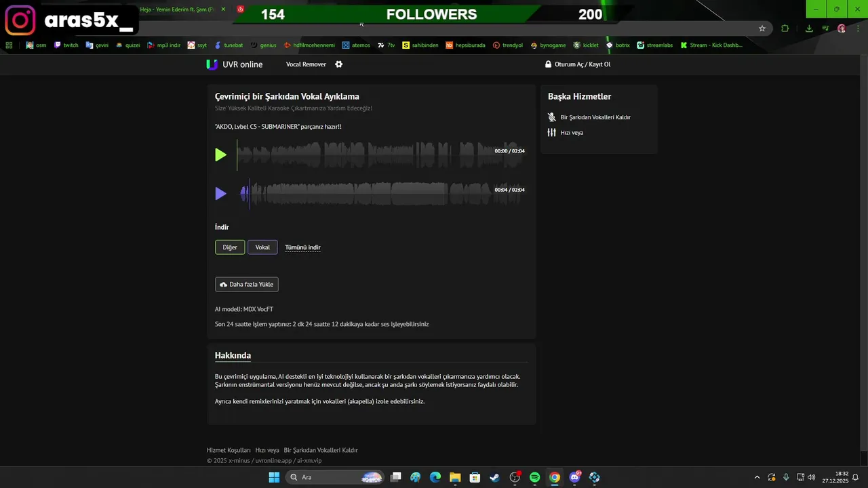
Task: Open the Windows Start menu
Action: tap(274, 477)
